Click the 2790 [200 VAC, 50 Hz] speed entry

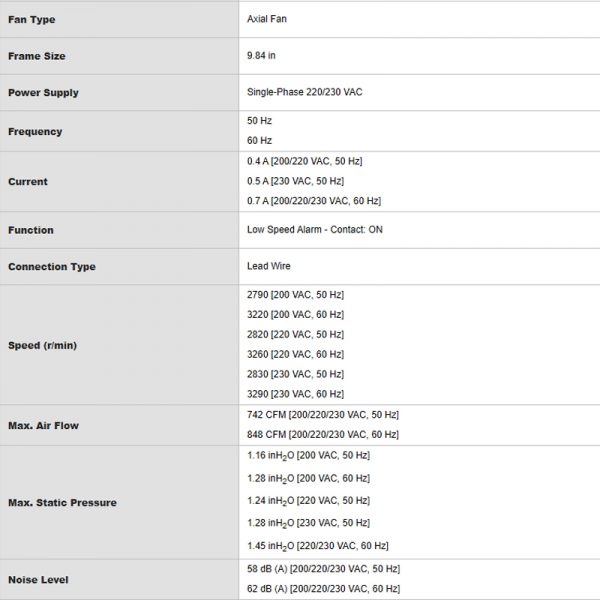(x=295, y=295)
